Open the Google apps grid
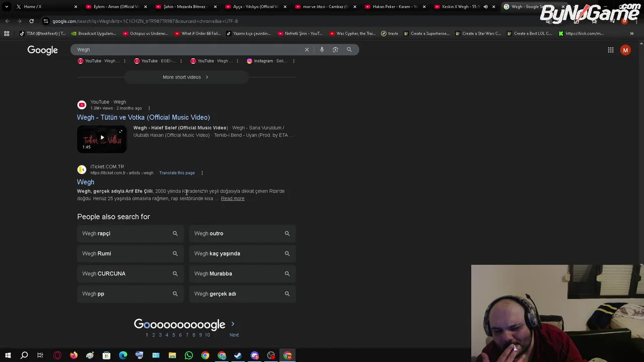 611,50
